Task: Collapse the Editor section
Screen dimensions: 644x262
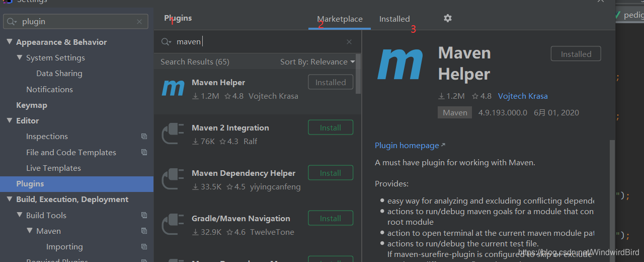Action: point(10,120)
